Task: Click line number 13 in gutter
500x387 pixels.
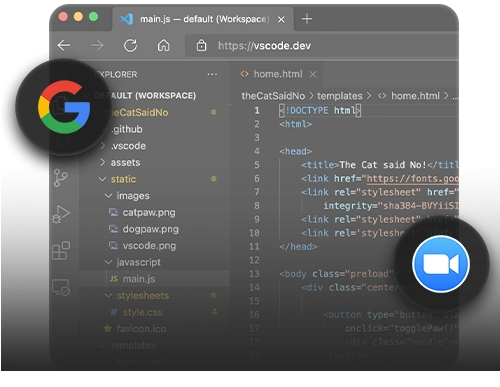Action: pos(254,274)
